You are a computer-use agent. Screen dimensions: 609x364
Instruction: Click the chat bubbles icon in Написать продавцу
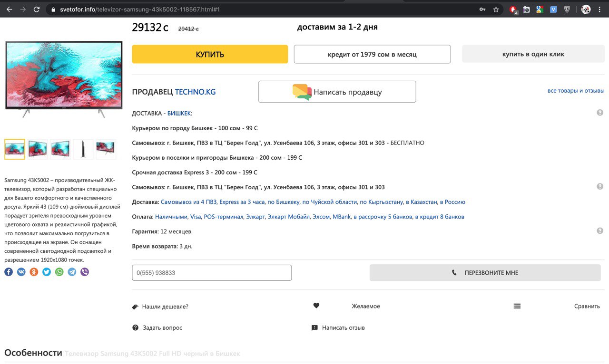(302, 92)
